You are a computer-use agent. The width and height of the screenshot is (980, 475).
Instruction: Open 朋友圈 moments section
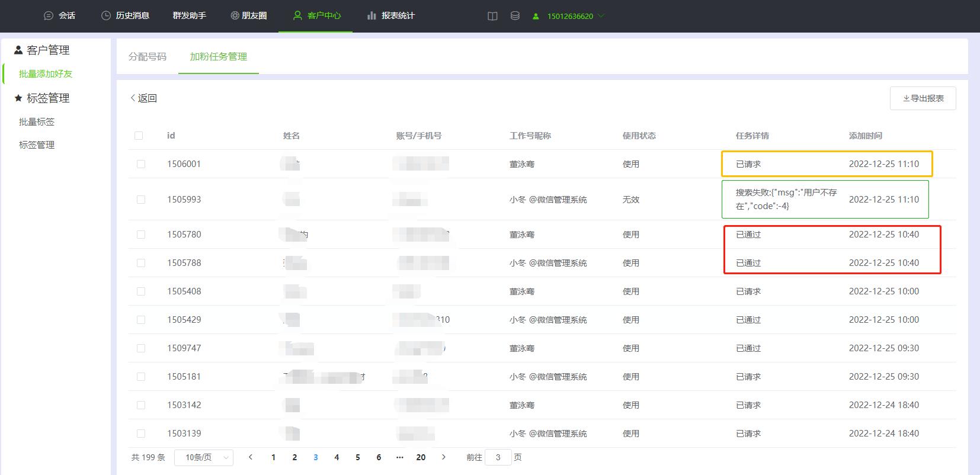249,16
